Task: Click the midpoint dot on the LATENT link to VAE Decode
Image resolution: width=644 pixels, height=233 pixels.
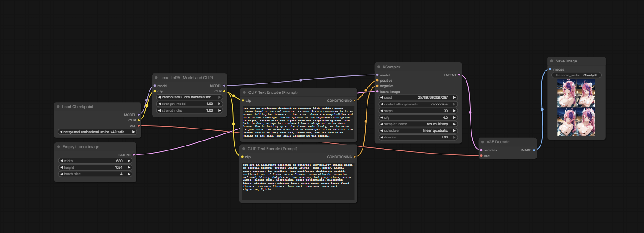Action: coord(470,112)
